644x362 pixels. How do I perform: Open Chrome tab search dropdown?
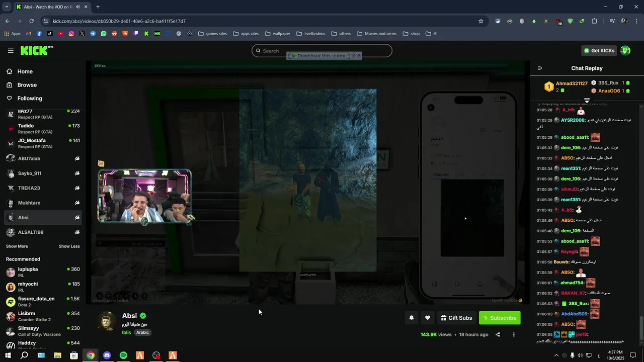click(x=7, y=7)
